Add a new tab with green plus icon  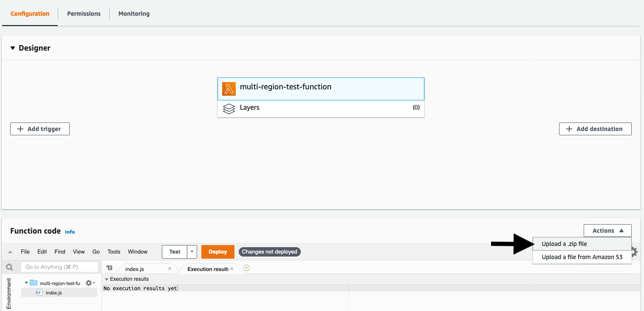pos(246,268)
